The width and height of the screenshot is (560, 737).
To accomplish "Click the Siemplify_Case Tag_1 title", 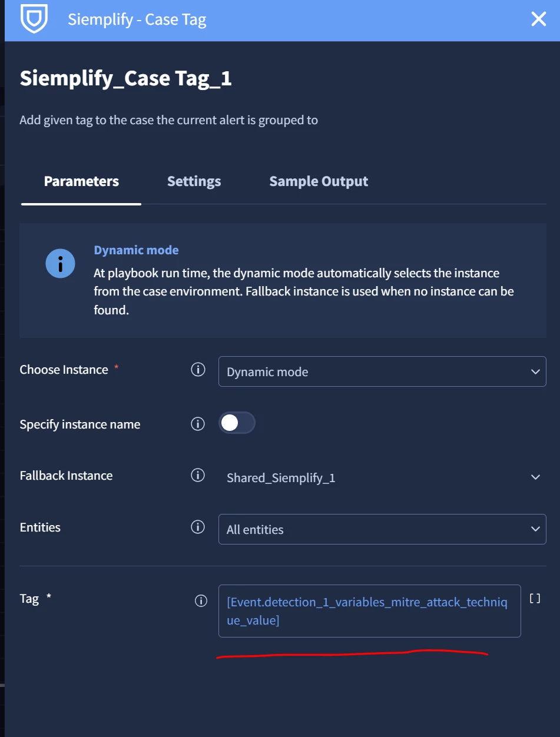I will pos(126,78).
